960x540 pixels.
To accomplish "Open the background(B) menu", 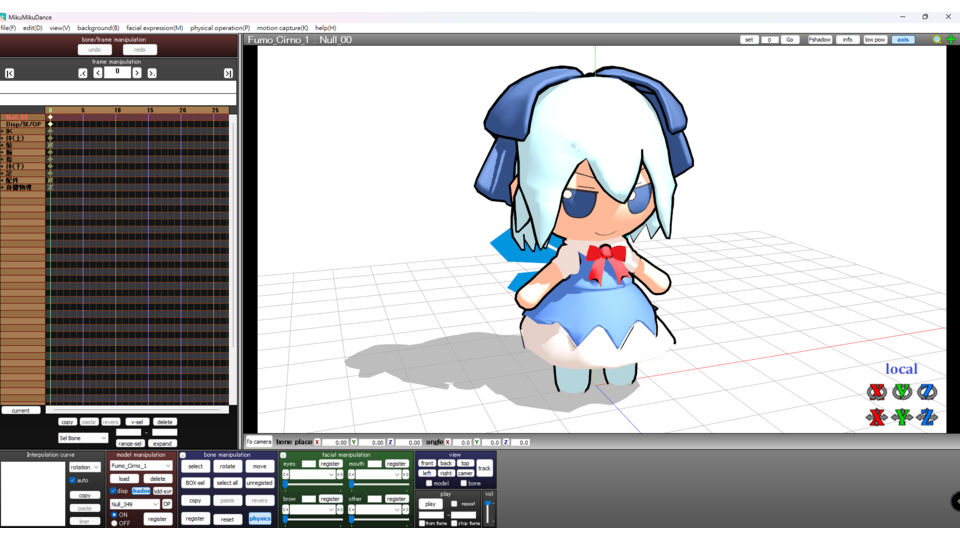I will [98, 28].
